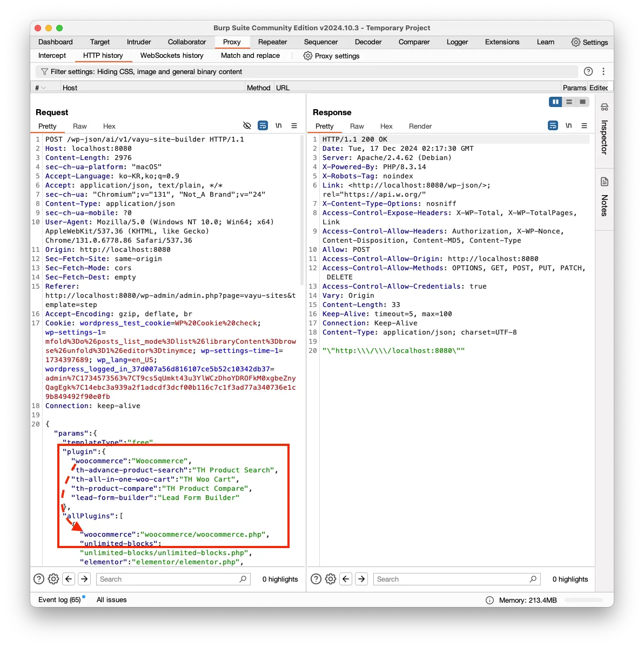Open Match and replace sub-tab
This screenshot has height=647, width=644.
[250, 55]
